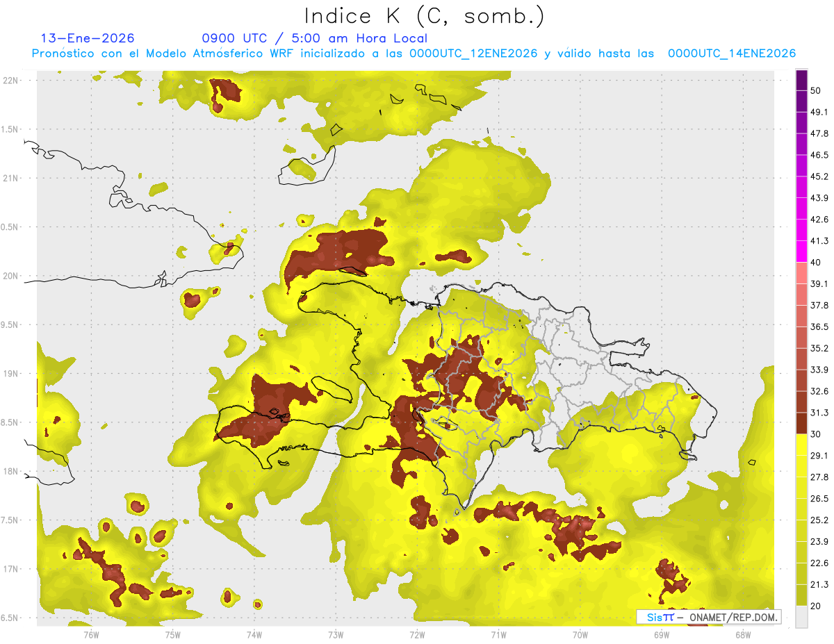This screenshot has height=644, width=834.
Task: Click the '0900 UTC / 5:00 am Hora Local' time text
Action: (x=314, y=38)
